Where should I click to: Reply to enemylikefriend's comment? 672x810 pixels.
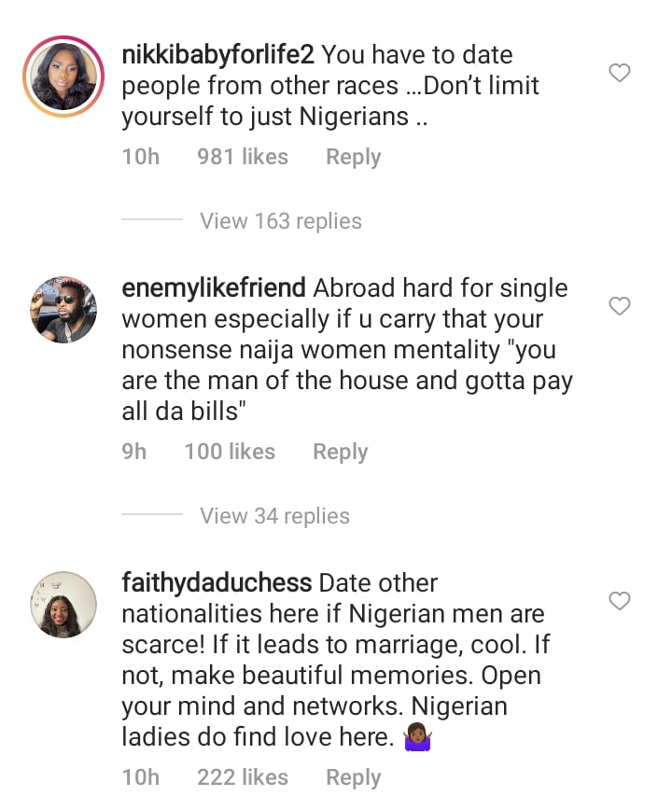340,452
